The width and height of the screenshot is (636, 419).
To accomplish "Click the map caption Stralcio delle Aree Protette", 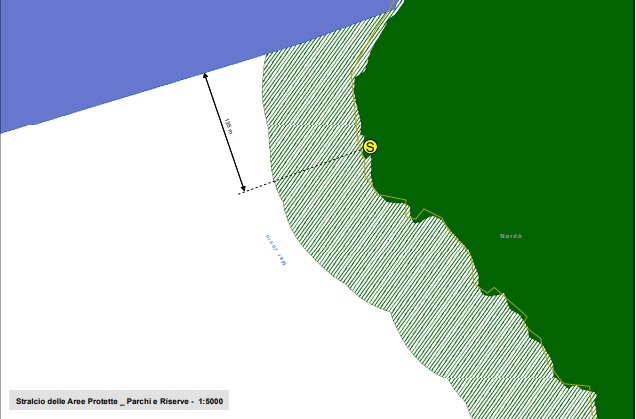I will pos(70,401).
